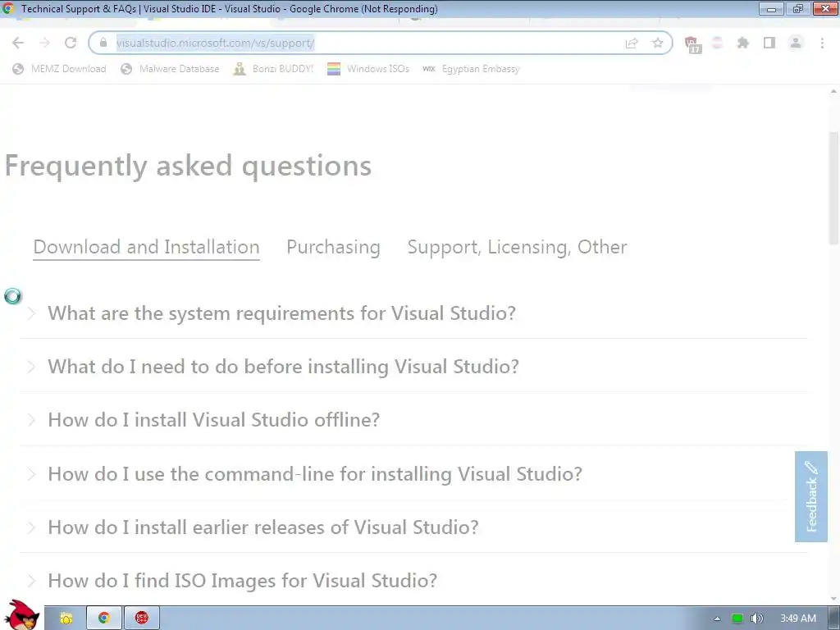
Task: Expand the system requirements question chevron
Action: (31, 313)
